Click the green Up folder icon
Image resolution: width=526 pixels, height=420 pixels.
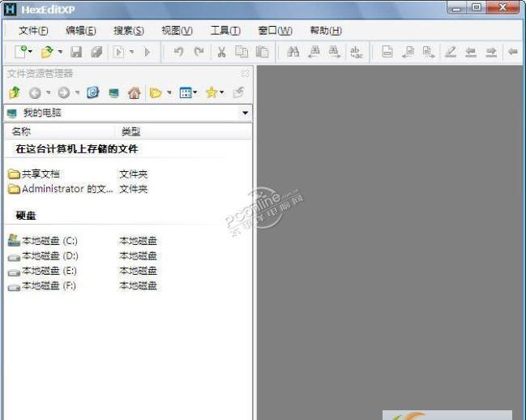(x=15, y=92)
